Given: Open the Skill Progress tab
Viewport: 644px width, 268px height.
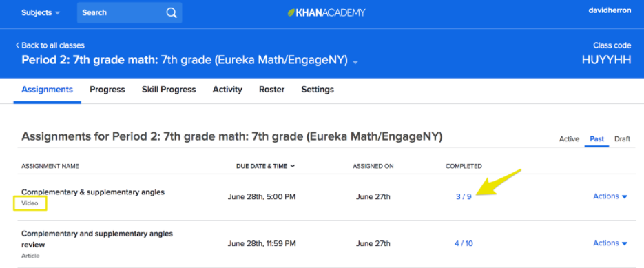Looking at the screenshot, I should coord(169,89).
